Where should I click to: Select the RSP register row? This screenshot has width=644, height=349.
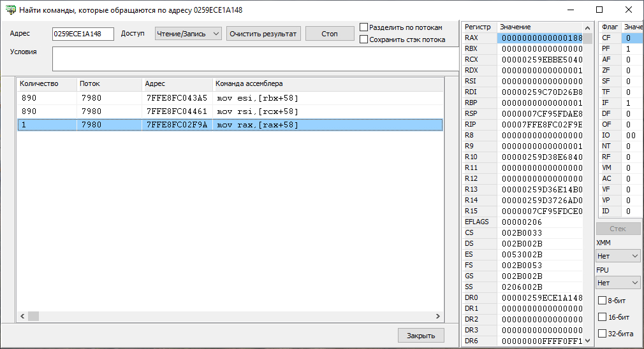pos(523,113)
